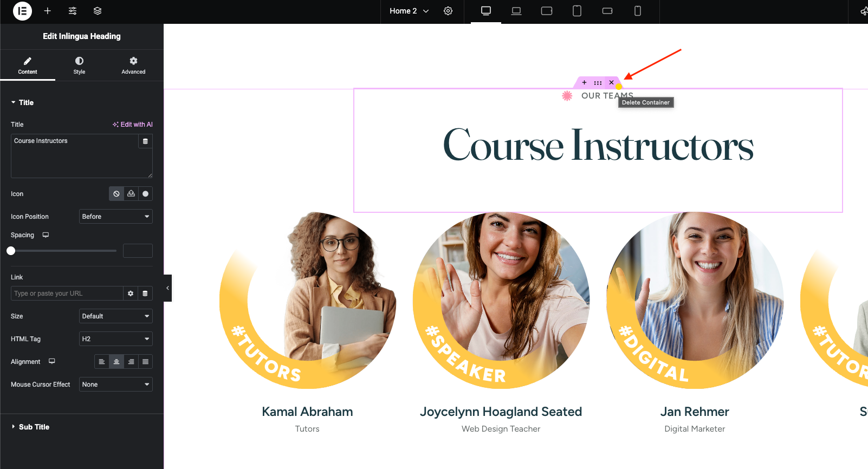
Task: Switch to the Style tab
Action: click(x=79, y=65)
